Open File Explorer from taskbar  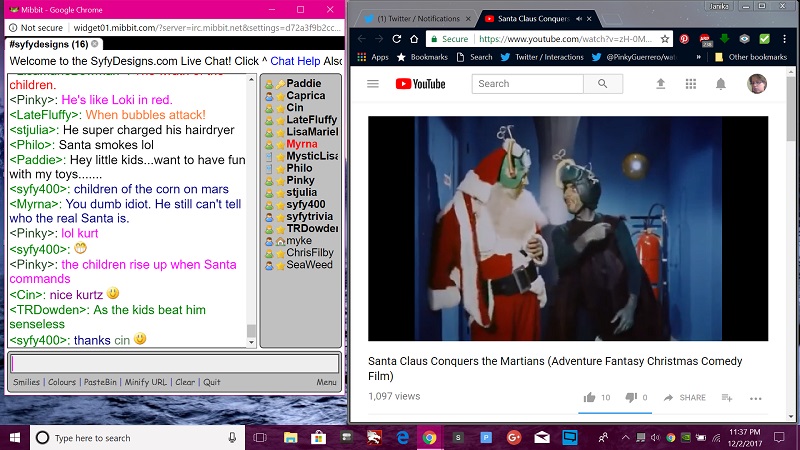(x=291, y=438)
